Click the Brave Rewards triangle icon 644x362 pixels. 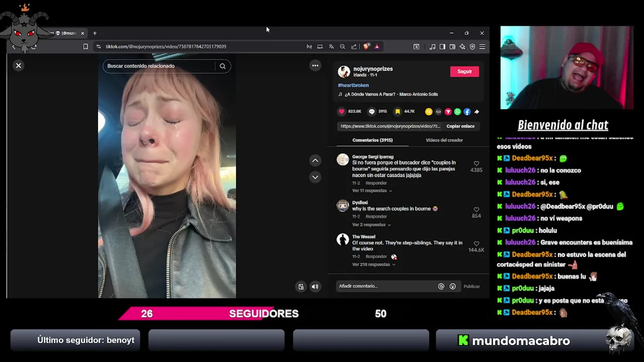377,46
